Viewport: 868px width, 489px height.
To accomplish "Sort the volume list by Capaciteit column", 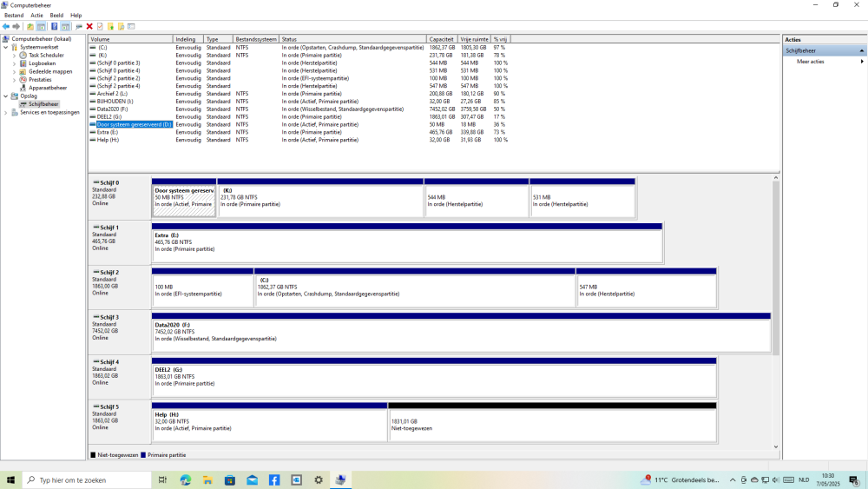I will [x=442, y=39].
